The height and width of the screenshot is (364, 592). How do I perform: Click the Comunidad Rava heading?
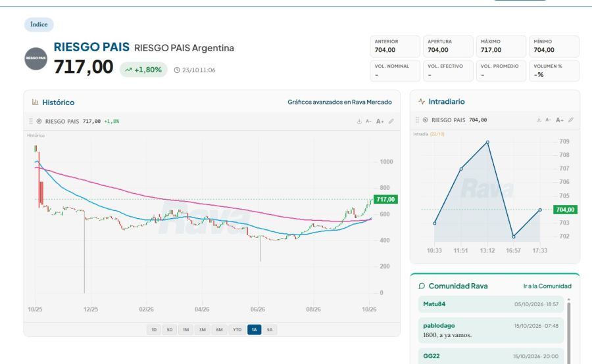click(x=458, y=286)
